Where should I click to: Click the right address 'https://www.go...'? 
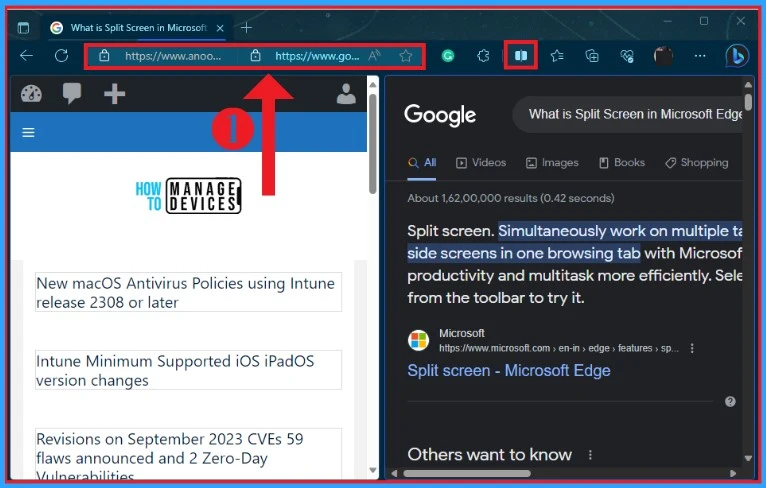(317, 56)
